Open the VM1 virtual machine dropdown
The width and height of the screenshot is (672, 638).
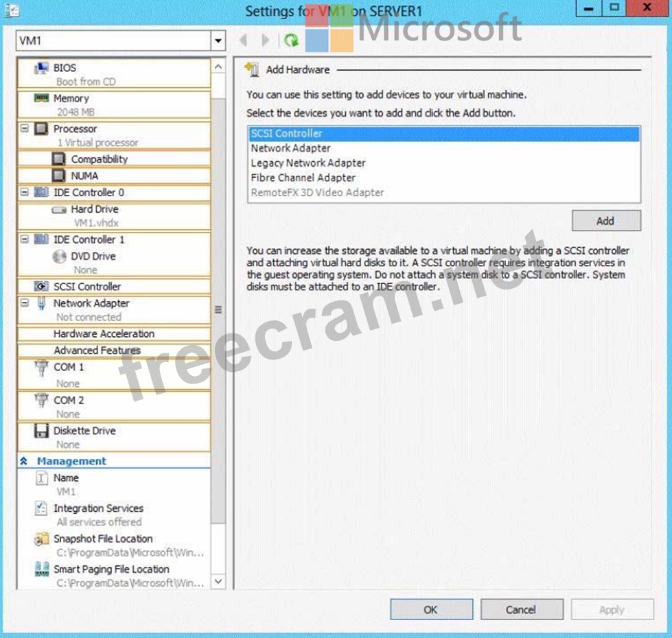(218, 40)
